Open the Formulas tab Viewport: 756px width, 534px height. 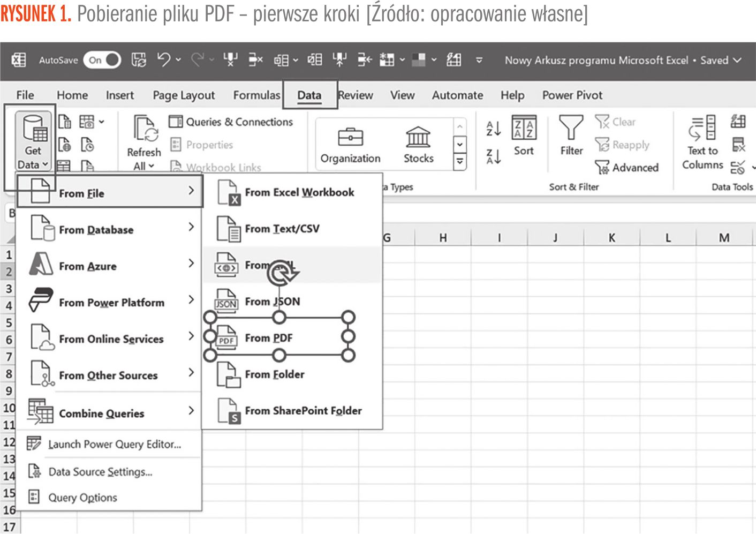click(x=256, y=95)
